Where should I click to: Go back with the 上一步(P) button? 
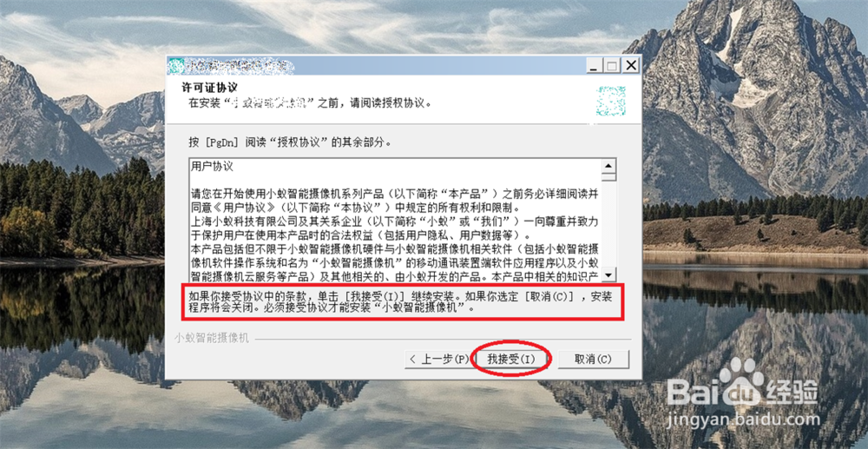pos(438,359)
